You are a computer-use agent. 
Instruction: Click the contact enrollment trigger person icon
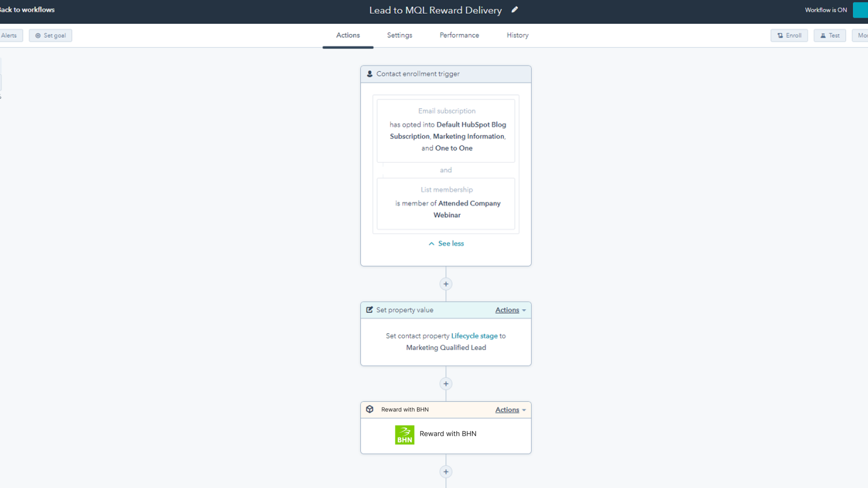pyautogui.click(x=370, y=74)
